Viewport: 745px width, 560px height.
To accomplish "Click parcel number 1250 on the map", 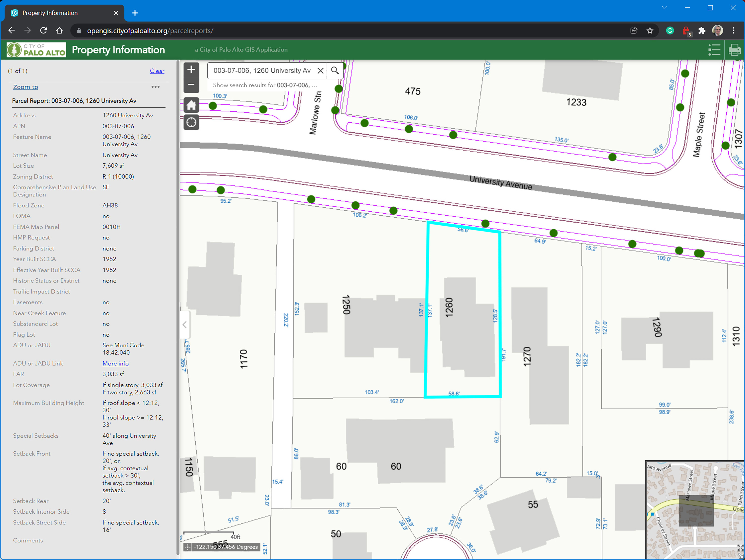I will (346, 305).
